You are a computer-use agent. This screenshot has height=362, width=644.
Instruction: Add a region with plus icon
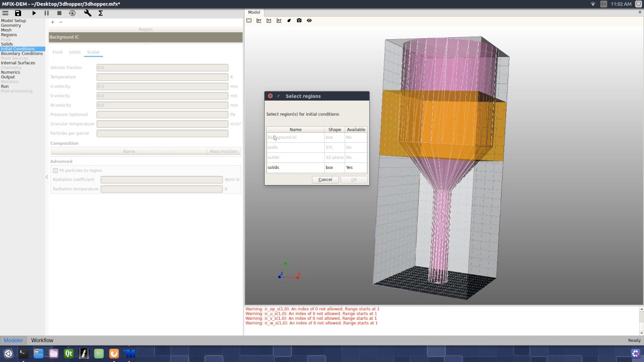pyautogui.click(x=52, y=22)
